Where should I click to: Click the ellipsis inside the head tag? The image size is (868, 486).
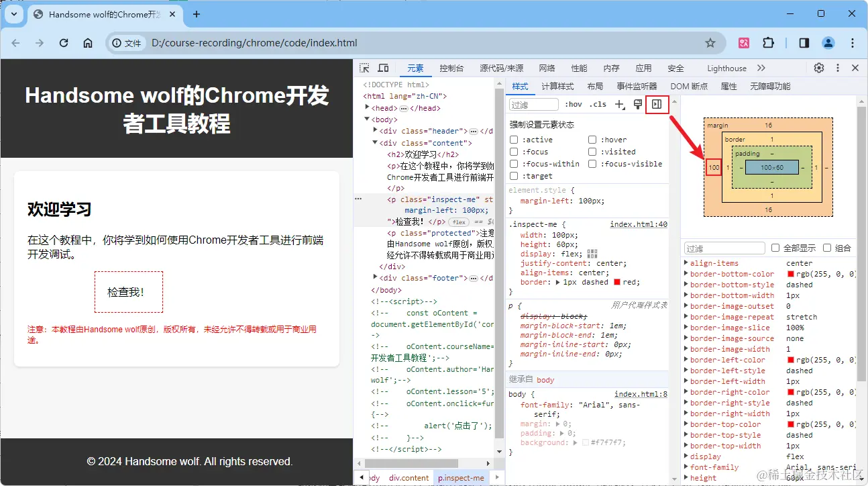click(404, 108)
